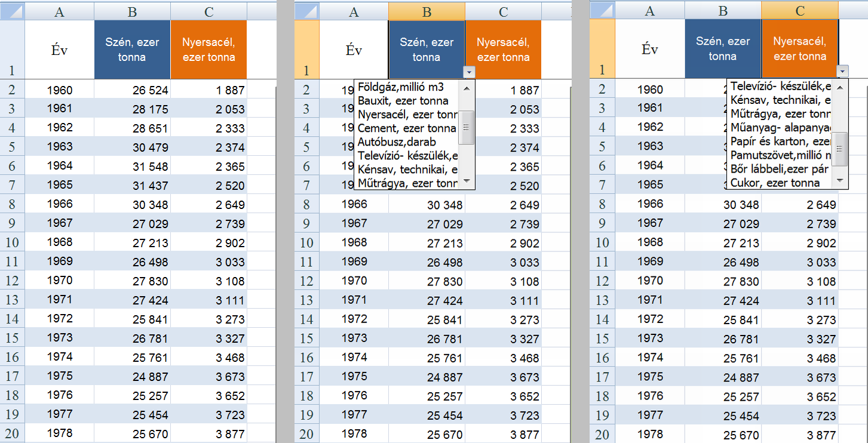This screenshot has width=868, height=443.
Task: Select highlighted column B header in middle spreadsheet
Action: (x=427, y=11)
